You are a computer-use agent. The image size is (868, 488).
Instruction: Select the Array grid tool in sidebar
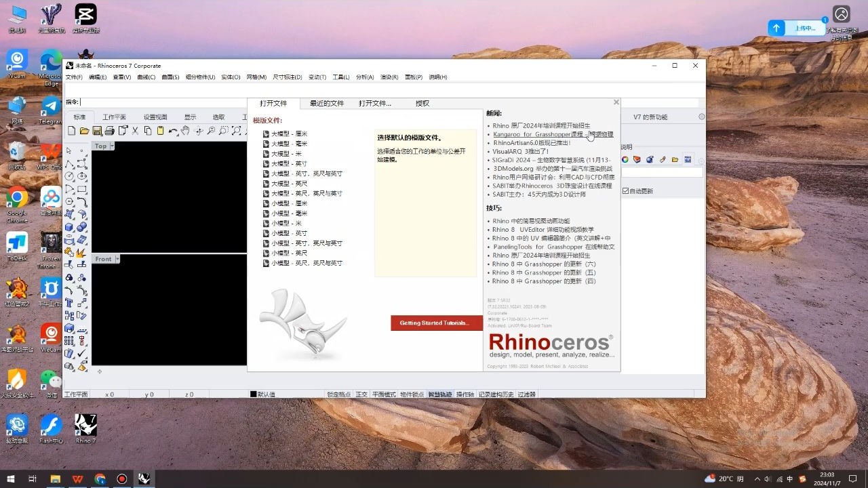[x=68, y=340]
